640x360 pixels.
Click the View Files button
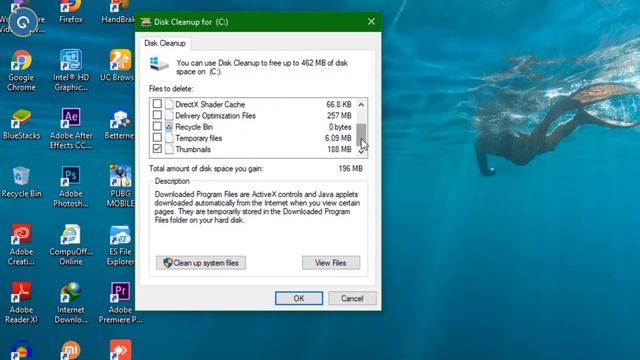(331, 263)
